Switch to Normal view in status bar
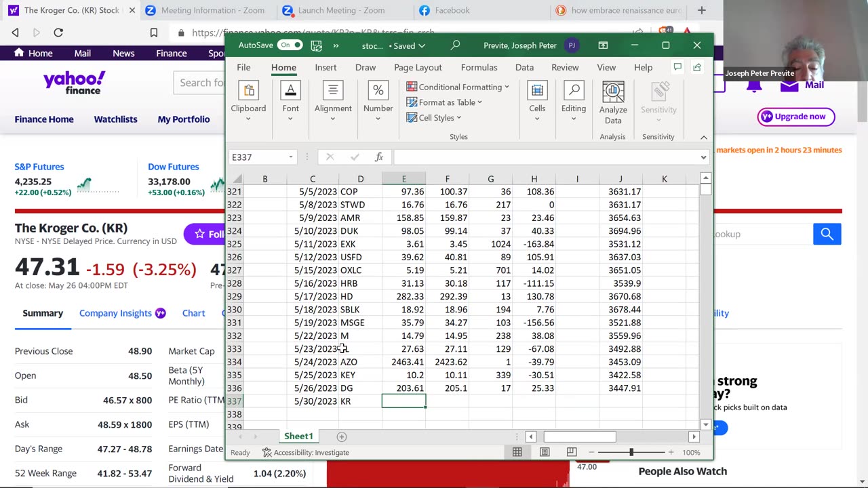The width and height of the screenshot is (868, 488). pyautogui.click(x=517, y=452)
